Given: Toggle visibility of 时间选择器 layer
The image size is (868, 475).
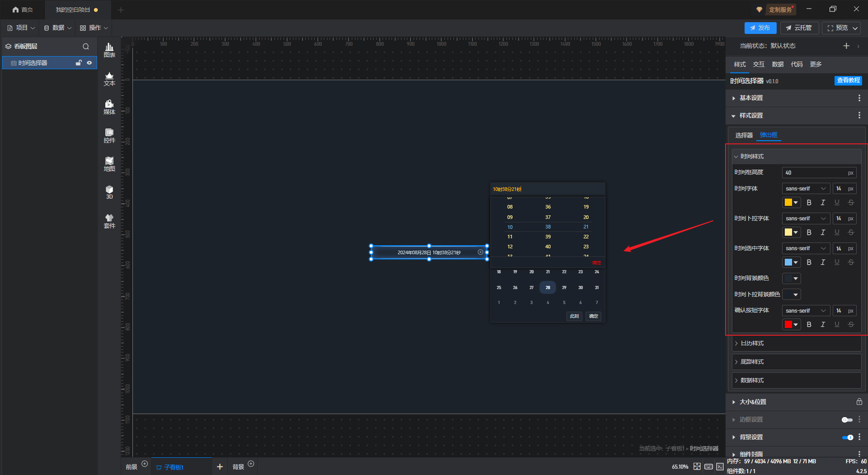Looking at the screenshot, I should click(x=90, y=63).
